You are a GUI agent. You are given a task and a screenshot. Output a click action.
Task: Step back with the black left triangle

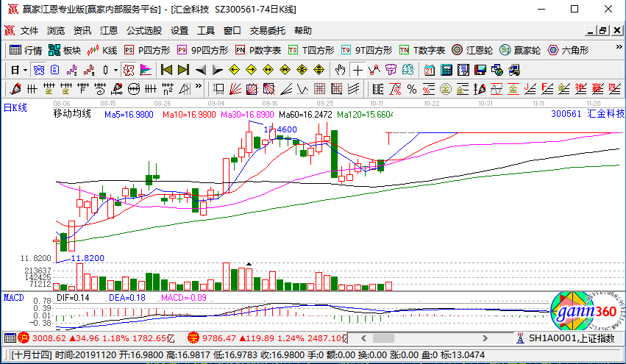(x=200, y=71)
